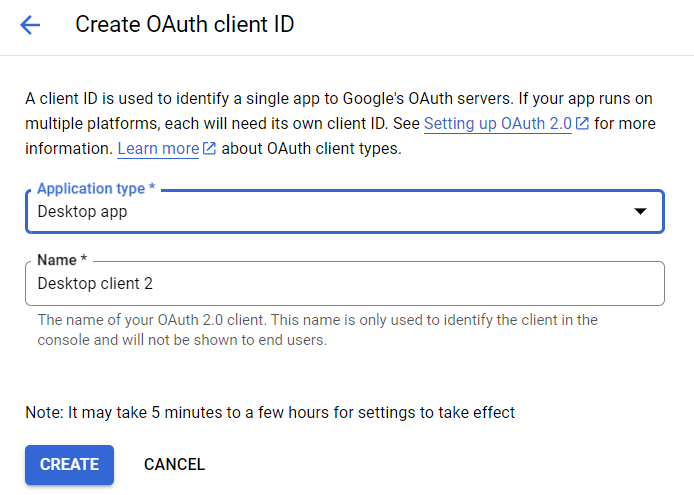The image size is (694, 495).
Task: Open the Learn more link
Action: click(158, 149)
